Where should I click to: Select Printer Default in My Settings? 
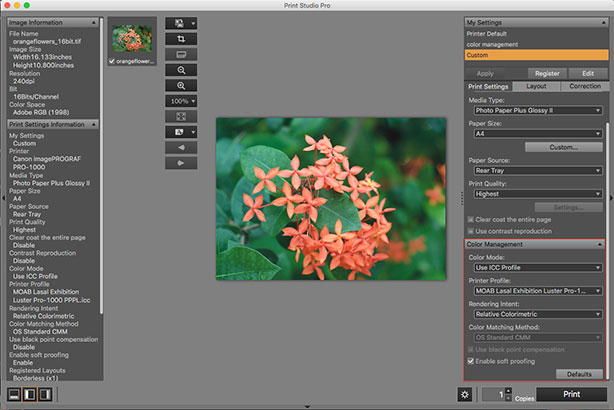[x=536, y=34]
